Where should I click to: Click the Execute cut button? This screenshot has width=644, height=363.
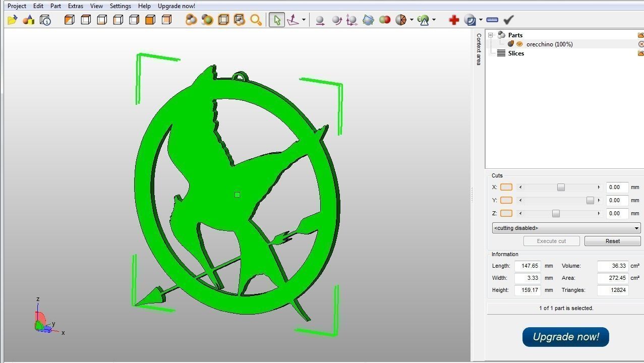551,241
